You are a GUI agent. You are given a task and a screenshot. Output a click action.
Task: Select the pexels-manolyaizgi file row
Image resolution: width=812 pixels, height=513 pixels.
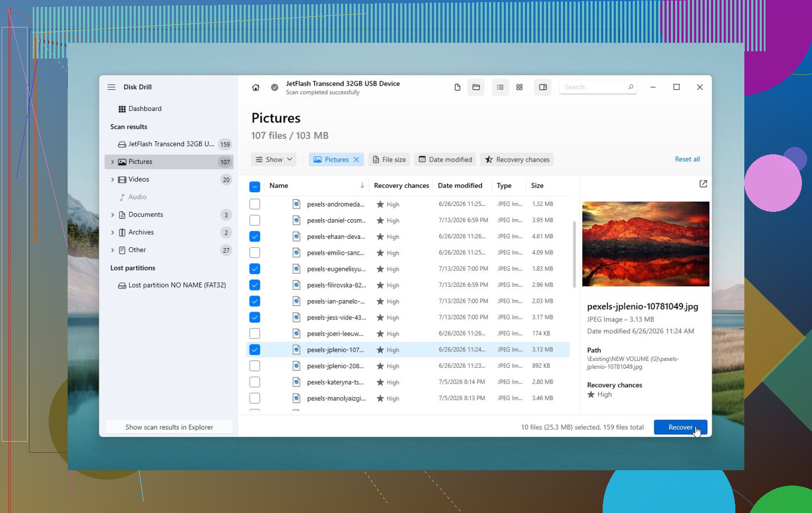[408, 398]
